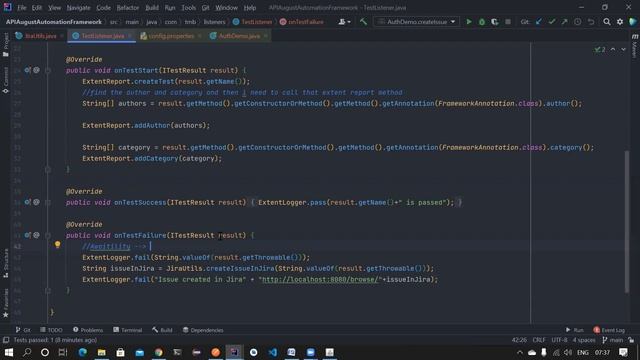This screenshot has height=360, width=640.
Task: Go to next highlighted problem arrow
Action: pos(623,49)
